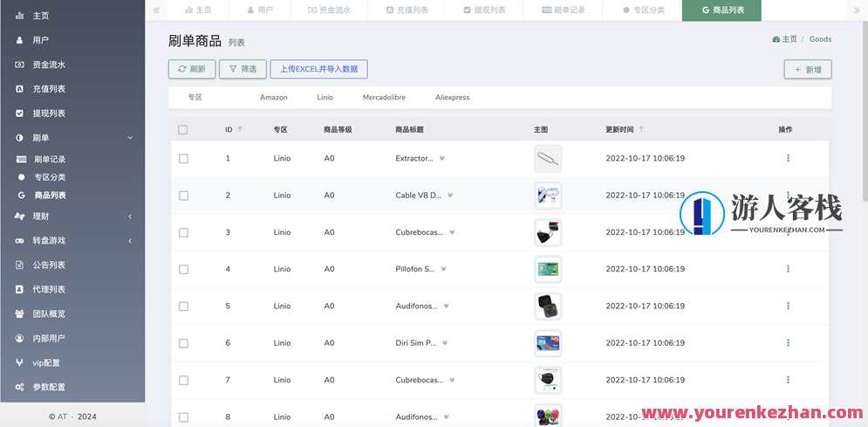The image size is (868, 427).
Task: Open product thumbnail for ID 7
Action: click(x=548, y=381)
